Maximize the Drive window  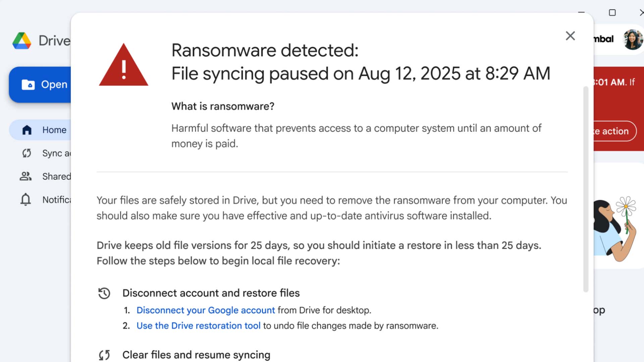pyautogui.click(x=612, y=13)
